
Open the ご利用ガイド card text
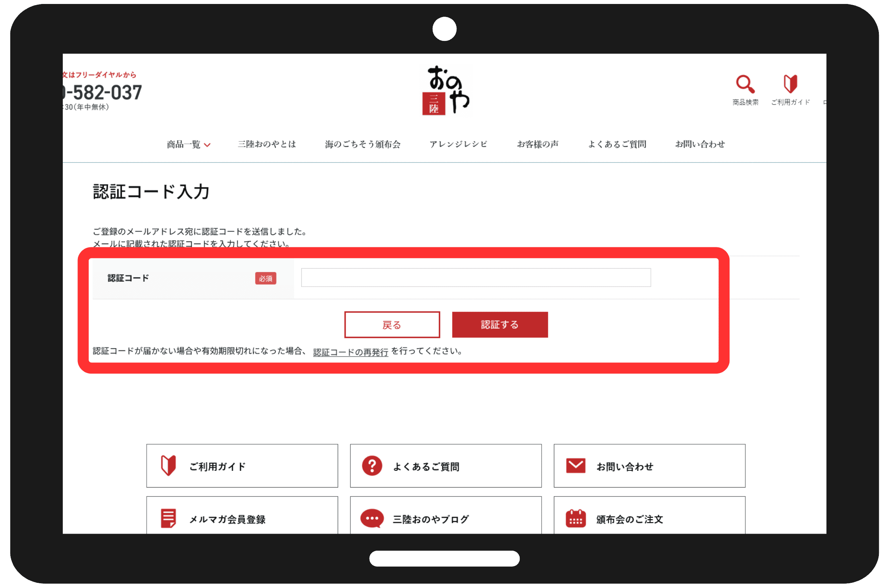[x=217, y=467]
